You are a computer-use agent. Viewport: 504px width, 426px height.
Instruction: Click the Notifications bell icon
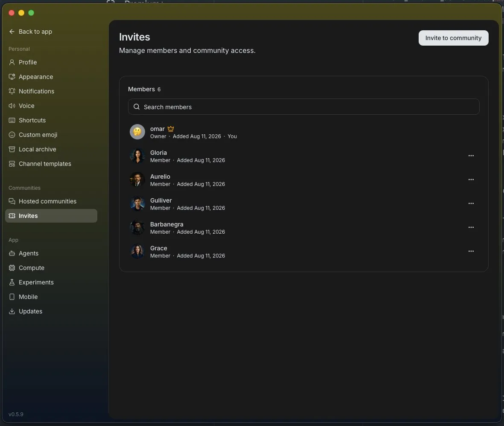click(x=12, y=91)
